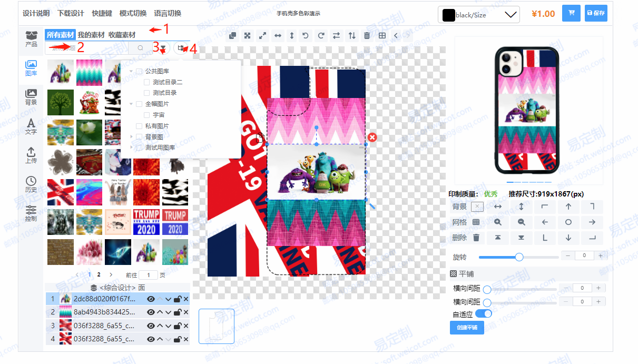The width and height of the screenshot is (638, 364).
Task: Collapse the 公共图库 tree node
Action: (x=131, y=71)
